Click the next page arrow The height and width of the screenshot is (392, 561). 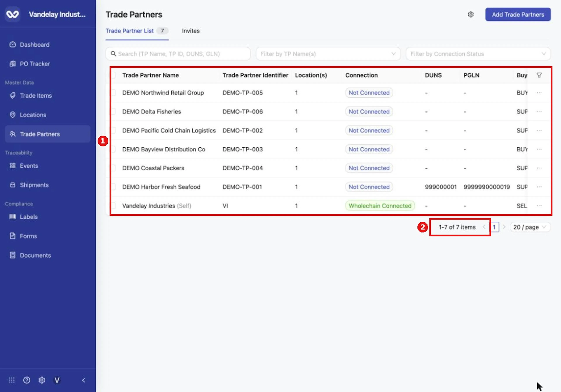[x=504, y=227]
